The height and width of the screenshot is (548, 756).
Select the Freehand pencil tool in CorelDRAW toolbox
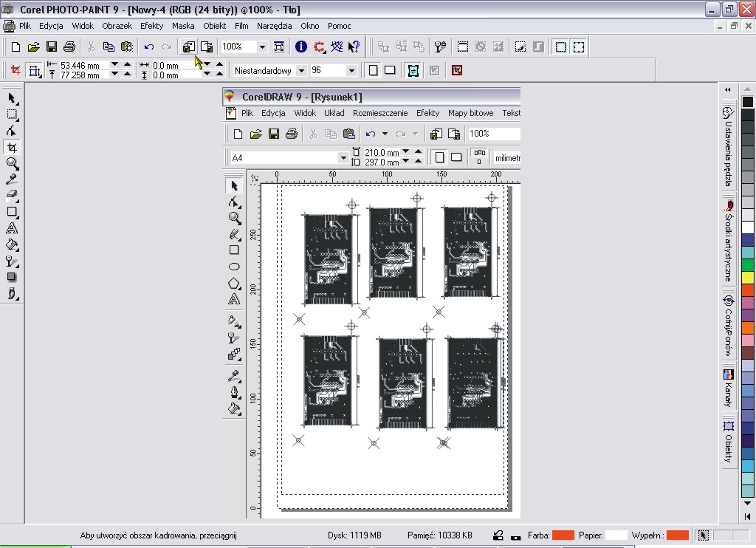[234, 234]
